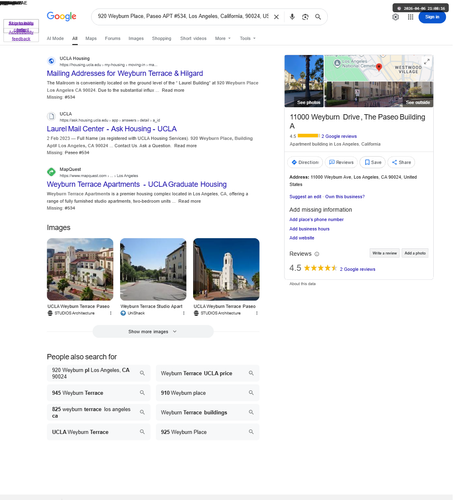This screenshot has height=500, width=458.
Task: Select the All results tab
Action: click(x=75, y=38)
